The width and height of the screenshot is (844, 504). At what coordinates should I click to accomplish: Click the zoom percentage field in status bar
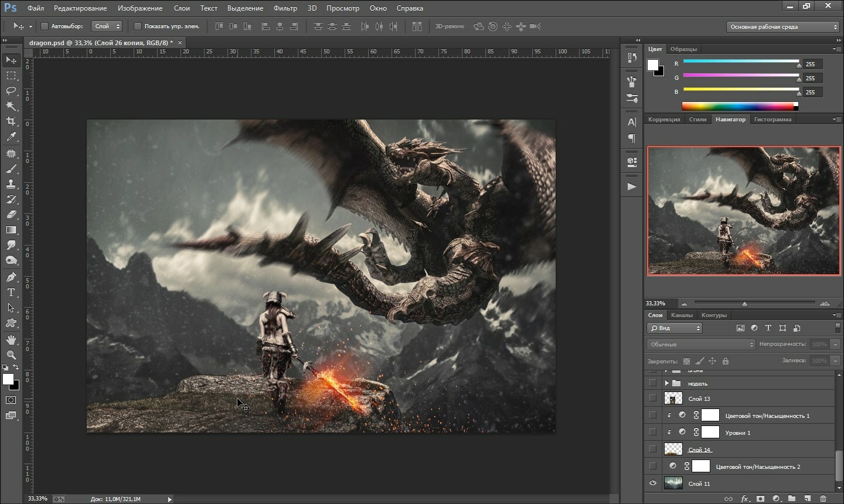click(x=38, y=499)
